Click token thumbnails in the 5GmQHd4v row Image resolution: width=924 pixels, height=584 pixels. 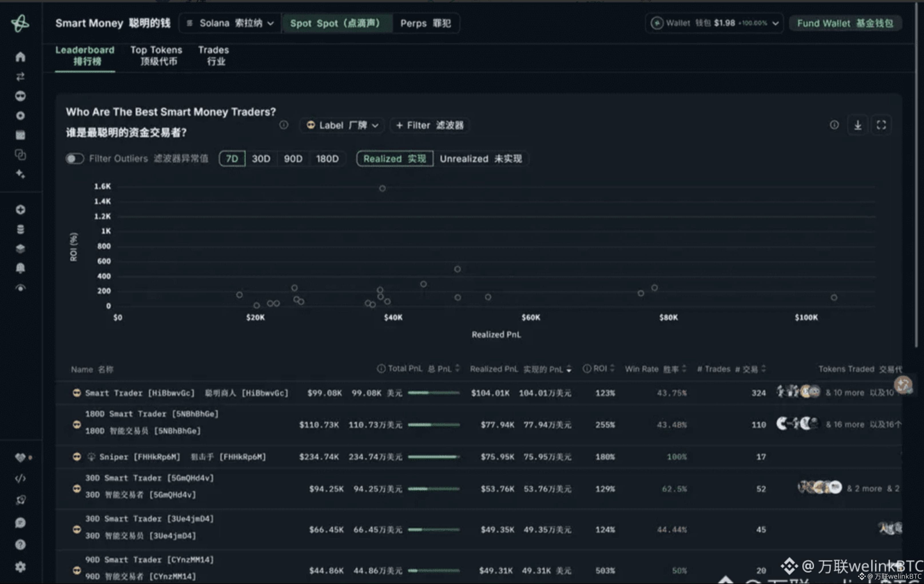pos(820,488)
